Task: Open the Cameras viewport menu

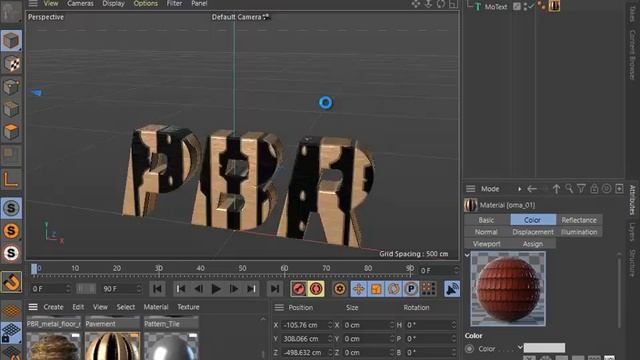Action: (x=80, y=3)
